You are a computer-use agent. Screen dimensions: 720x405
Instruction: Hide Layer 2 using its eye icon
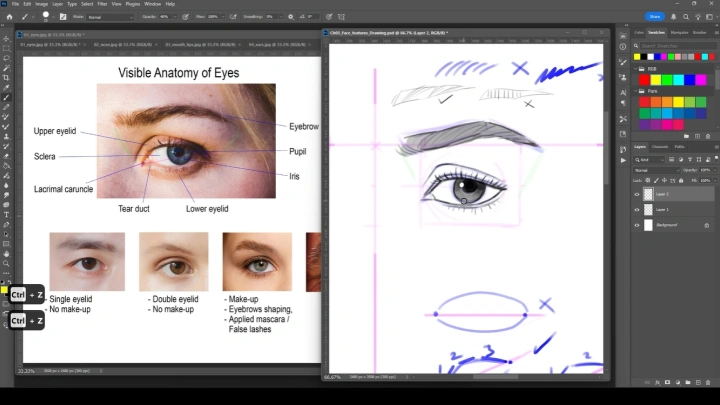(637, 195)
